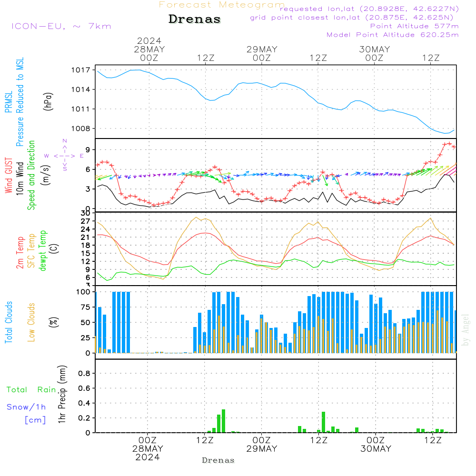Image resolution: width=476 pixels, height=476 pixels.
Task: Click the "21" temperature axis value
Action: tap(86, 238)
